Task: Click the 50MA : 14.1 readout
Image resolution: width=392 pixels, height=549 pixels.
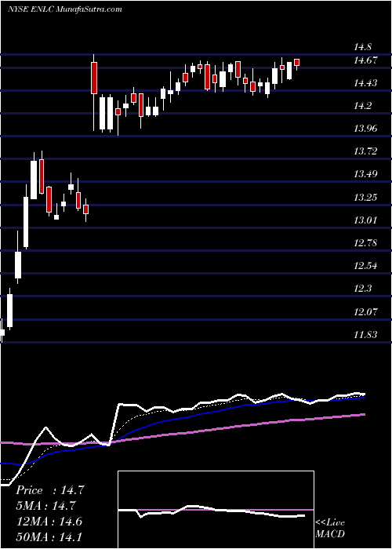Action: pos(49,537)
